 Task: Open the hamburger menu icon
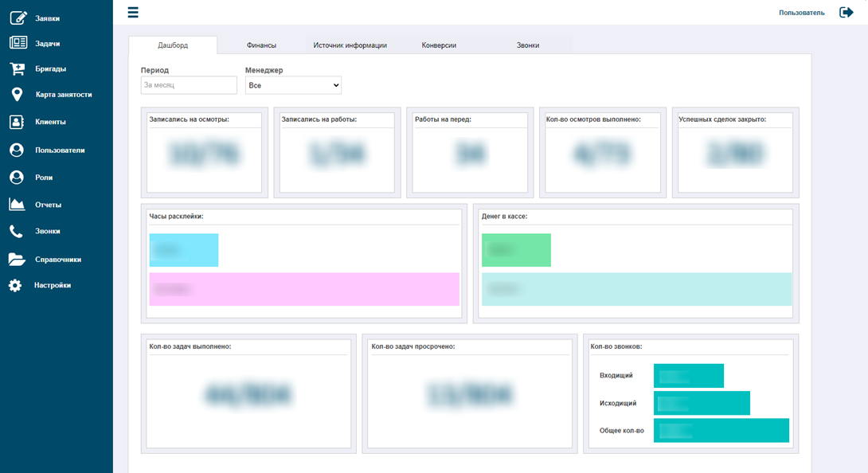(x=133, y=12)
